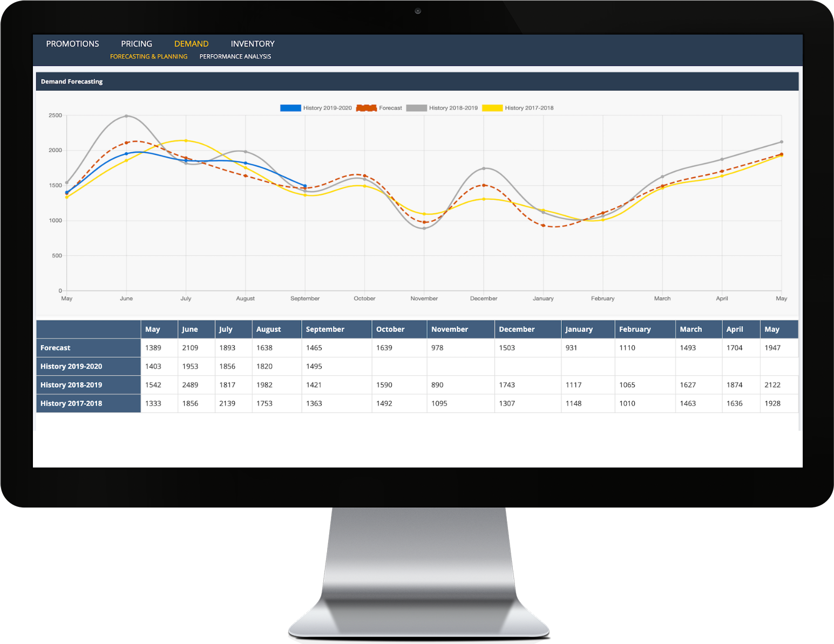The width and height of the screenshot is (834, 644).
Task: Toggle History 2018-2019 gray legend swatch
Action: click(x=417, y=108)
